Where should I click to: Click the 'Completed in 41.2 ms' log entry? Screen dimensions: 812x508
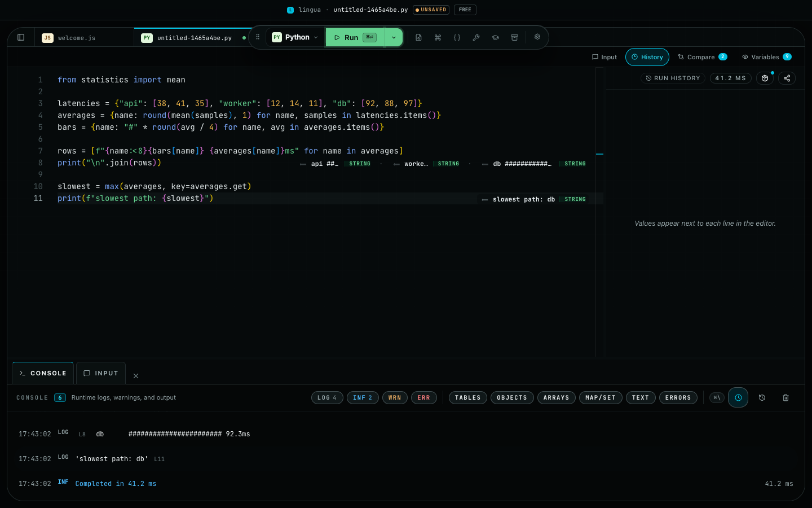[116, 484]
